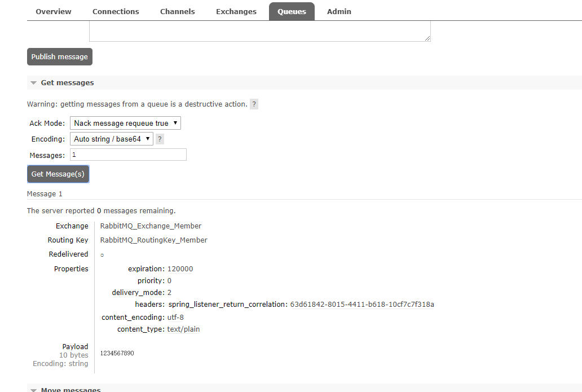The height and width of the screenshot is (392, 582).
Task: Open the Overview tab
Action: click(54, 11)
